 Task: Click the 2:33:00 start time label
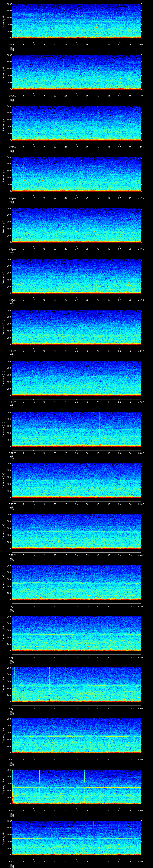pyautogui.click(x=12, y=249)
